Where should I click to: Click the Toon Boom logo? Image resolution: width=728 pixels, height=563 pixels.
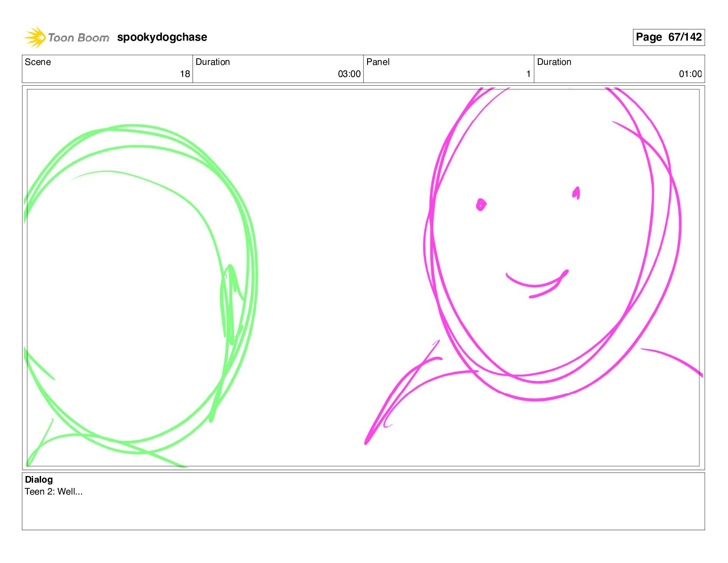click(x=66, y=37)
